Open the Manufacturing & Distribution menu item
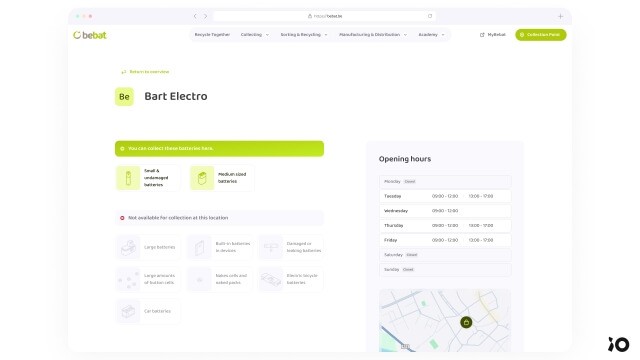This screenshot has width=640, height=360. click(x=369, y=35)
